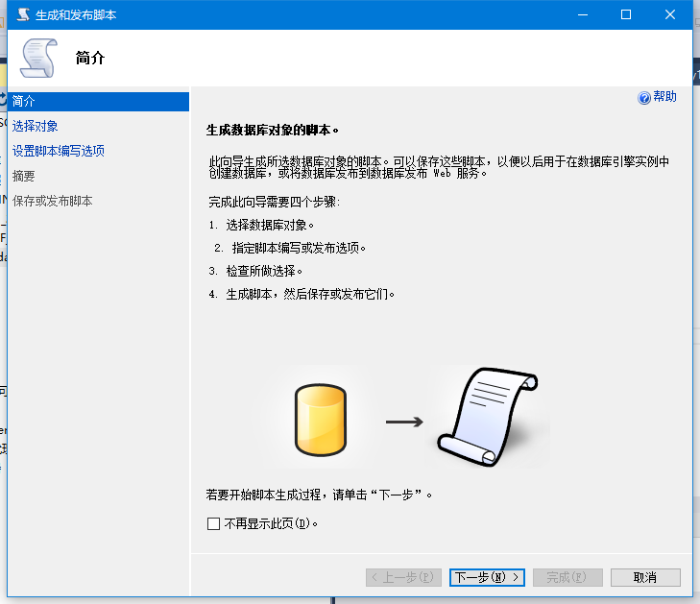700x604 pixels.
Task: Click the text 生成脚本，然后保存或发布它们
Action: [310, 294]
